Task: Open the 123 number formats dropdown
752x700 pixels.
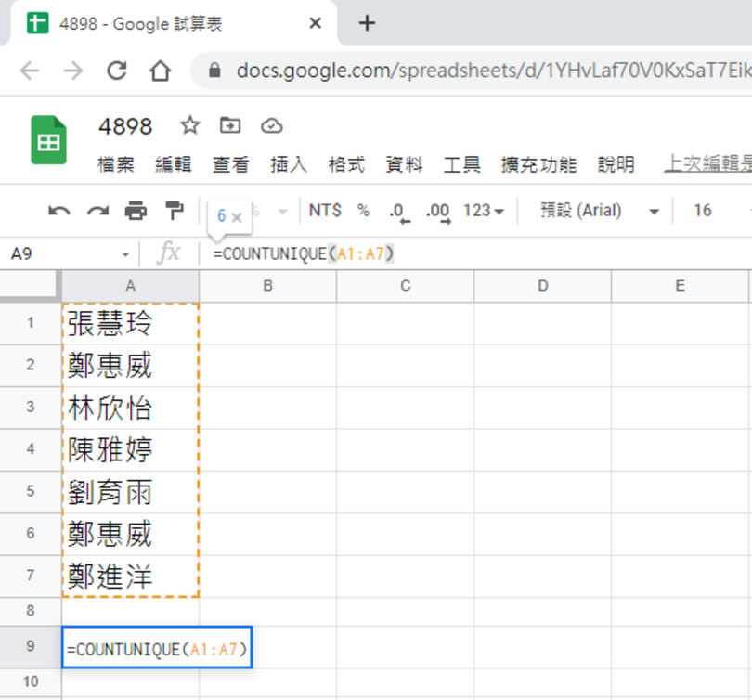Action: click(484, 210)
